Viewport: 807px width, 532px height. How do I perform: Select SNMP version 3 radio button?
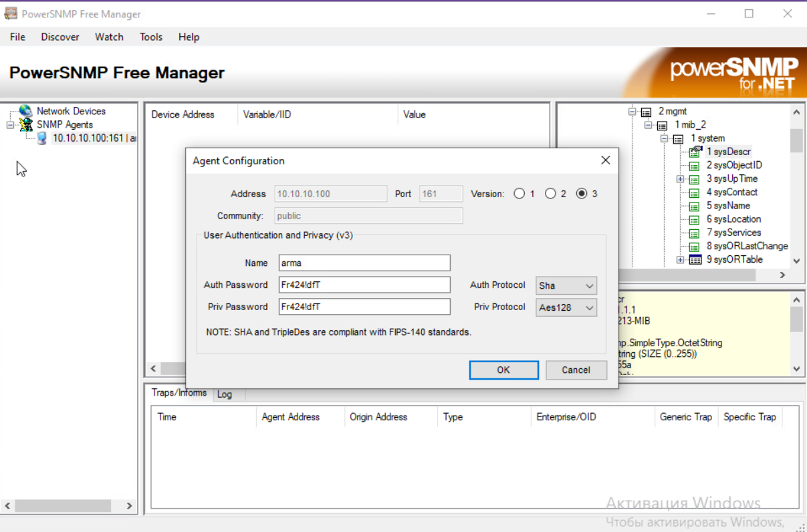click(x=581, y=194)
